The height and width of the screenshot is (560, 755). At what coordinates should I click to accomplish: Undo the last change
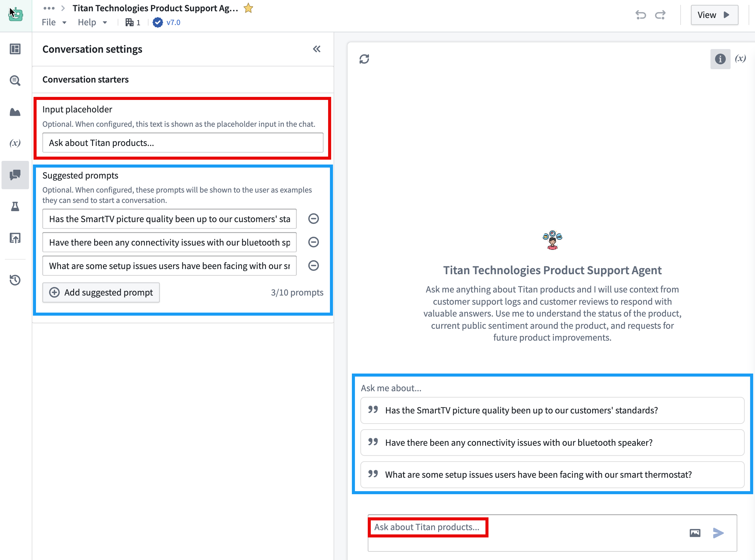point(641,15)
